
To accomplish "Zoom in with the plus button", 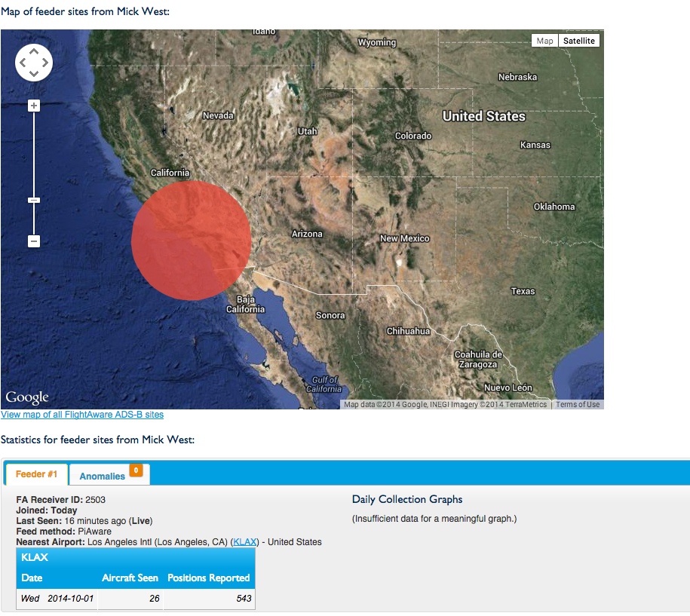I will (x=34, y=106).
